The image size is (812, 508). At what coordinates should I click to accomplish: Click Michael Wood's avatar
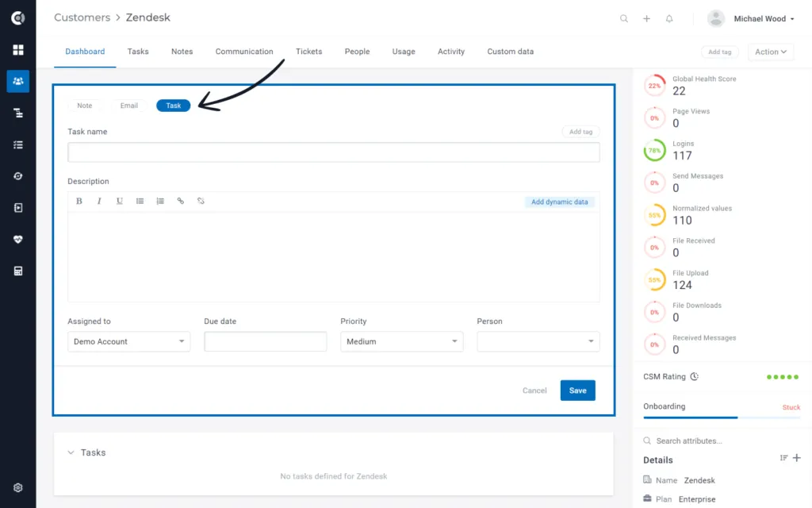[x=716, y=19]
